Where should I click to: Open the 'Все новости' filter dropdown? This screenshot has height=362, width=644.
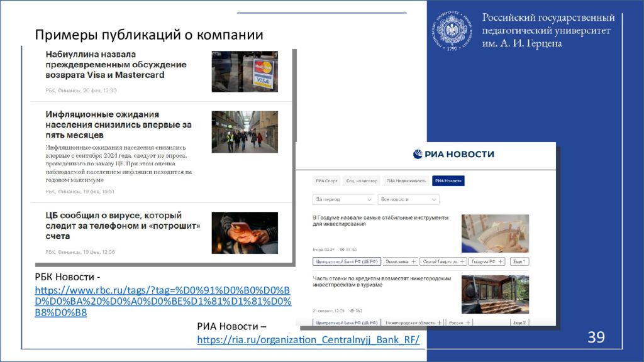point(408,199)
